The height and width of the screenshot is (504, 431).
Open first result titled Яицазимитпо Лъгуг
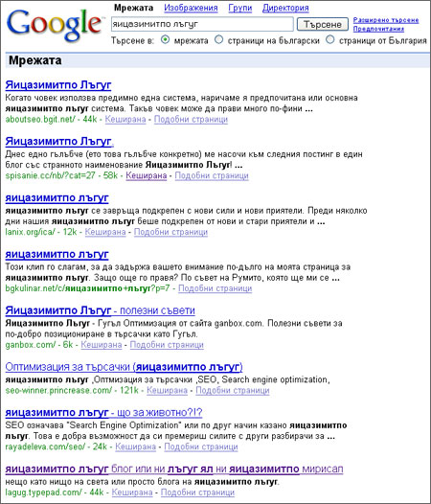(x=58, y=85)
